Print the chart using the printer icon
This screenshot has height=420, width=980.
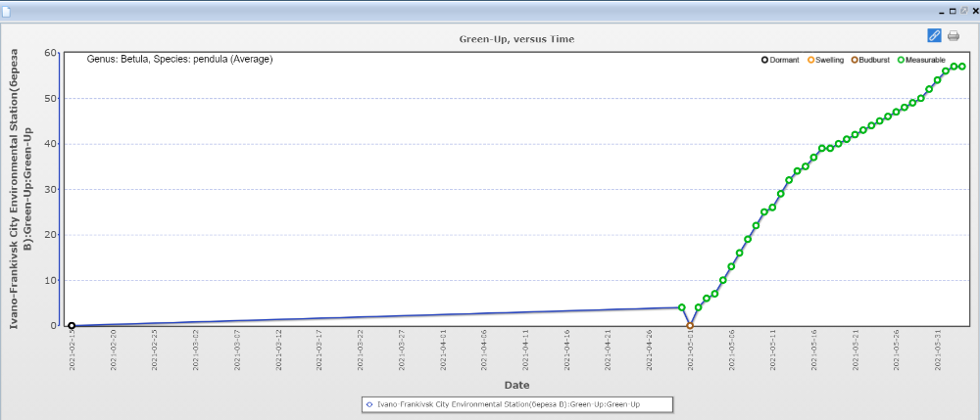click(954, 36)
